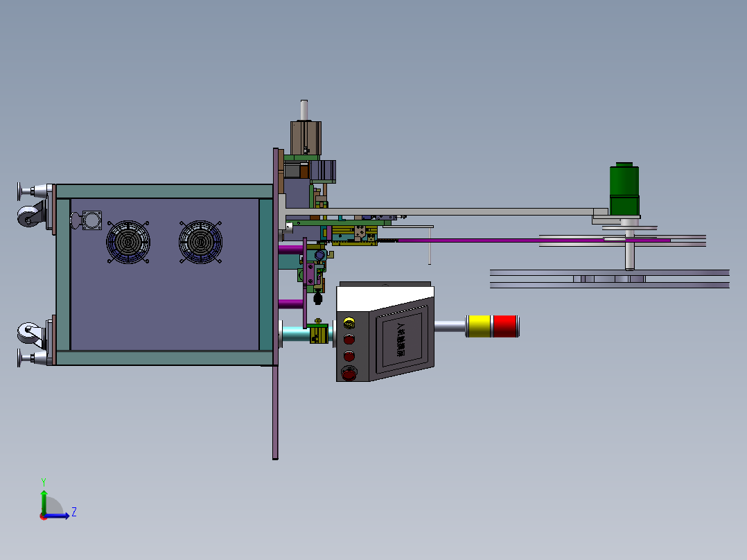This screenshot has height=560, width=747.
Task: Select the cabinet top teal frame beam
Action: point(164,191)
